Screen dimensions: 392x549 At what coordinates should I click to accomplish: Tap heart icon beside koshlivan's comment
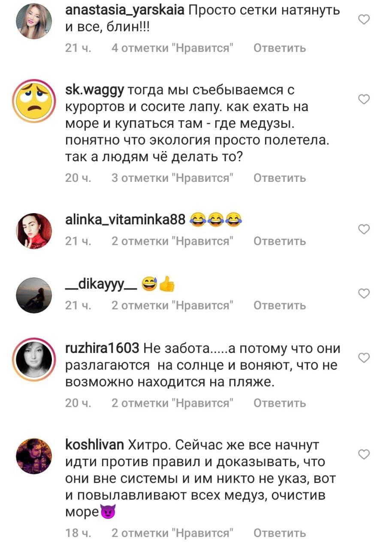pyautogui.click(x=364, y=454)
